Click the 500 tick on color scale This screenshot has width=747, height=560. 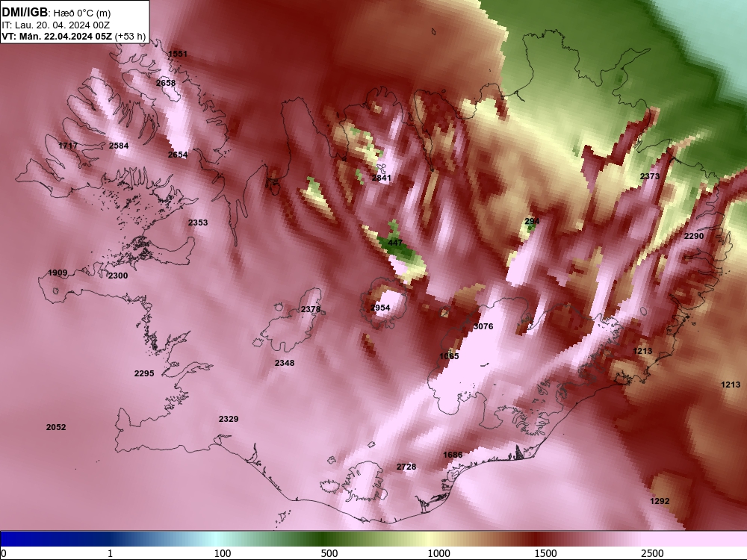329,553
